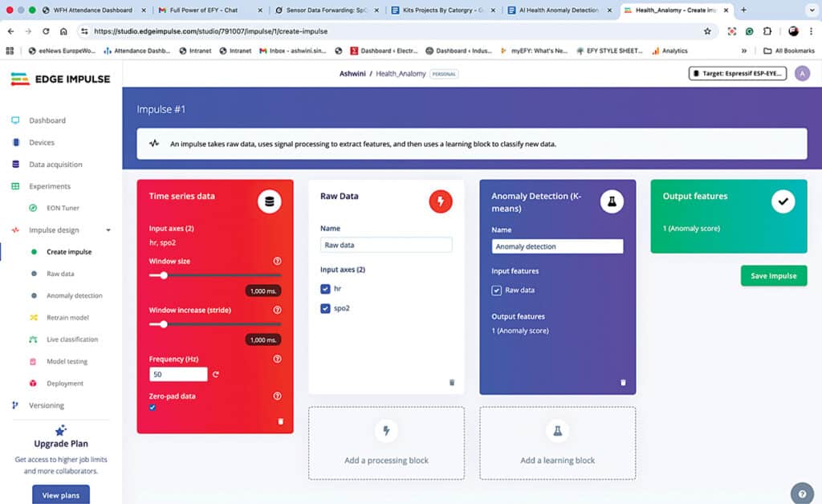Disable Zero-pad data checkbox
Image resolution: width=822 pixels, height=504 pixels.
153,408
